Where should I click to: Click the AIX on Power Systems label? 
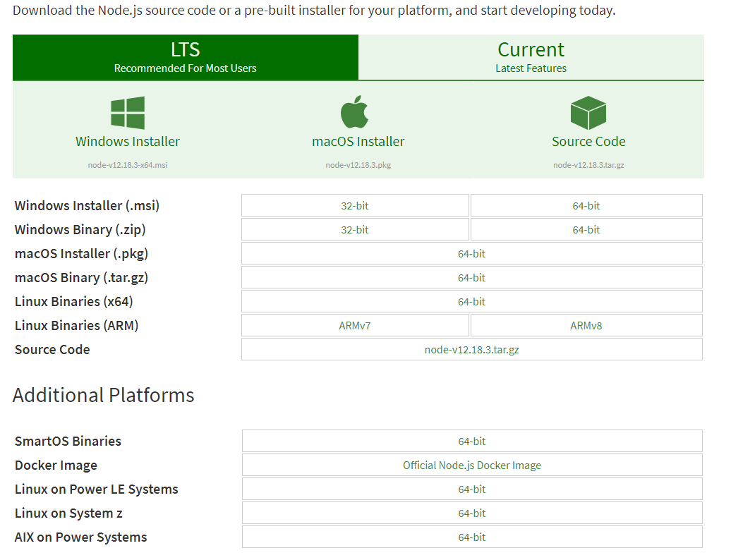click(80, 537)
